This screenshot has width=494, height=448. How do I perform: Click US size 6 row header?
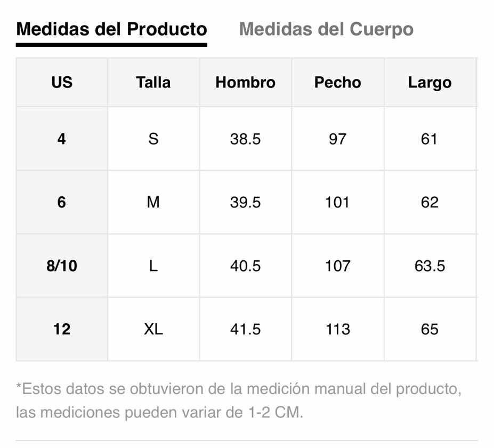pyautogui.click(x=62, y=202)
